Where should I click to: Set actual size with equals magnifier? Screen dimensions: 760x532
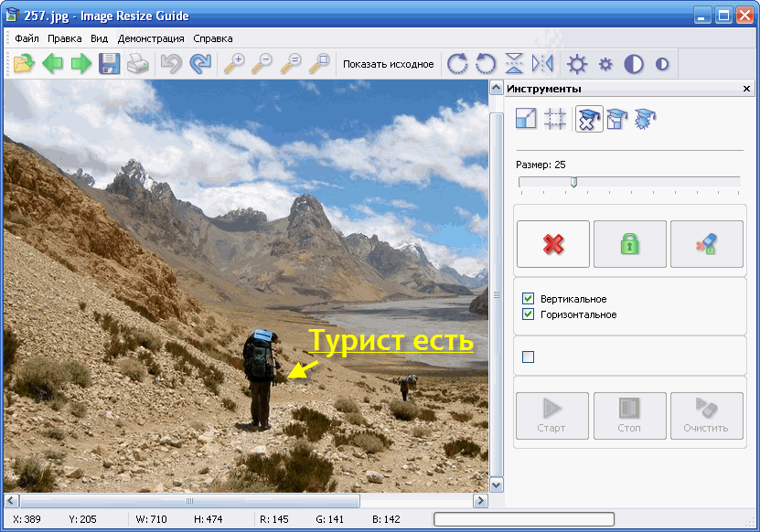(291, 64)
